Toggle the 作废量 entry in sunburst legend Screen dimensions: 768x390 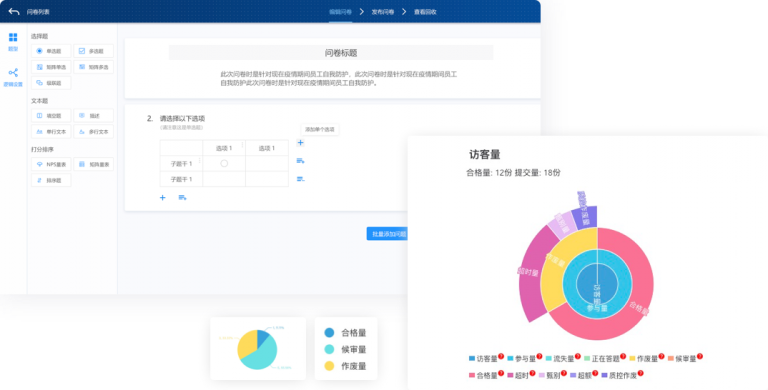pos(643,359)
